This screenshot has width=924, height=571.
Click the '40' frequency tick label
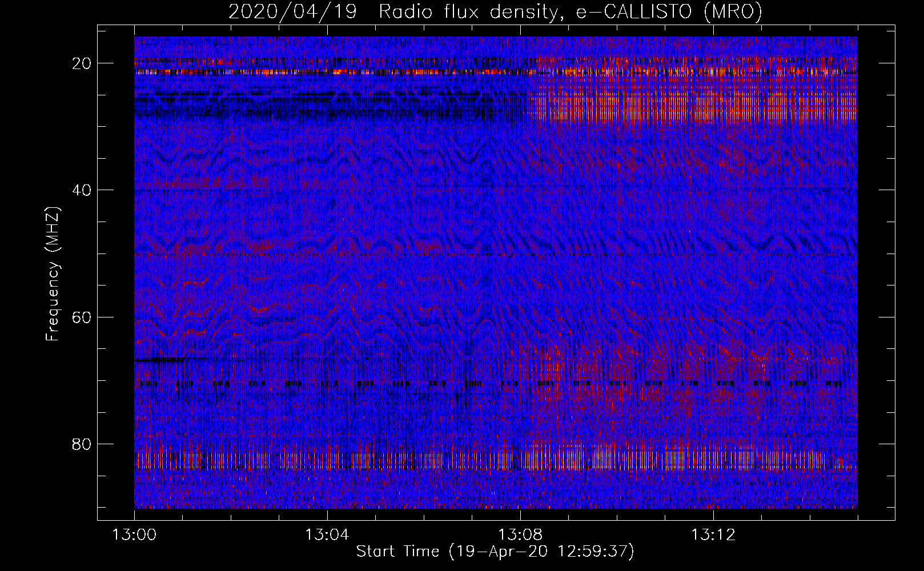click(82, 190)
